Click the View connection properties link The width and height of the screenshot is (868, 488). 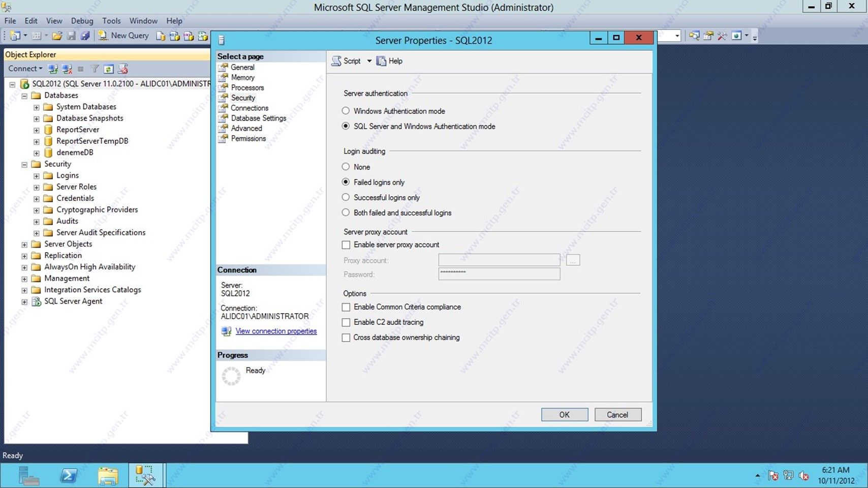click(x=276, y=331)
